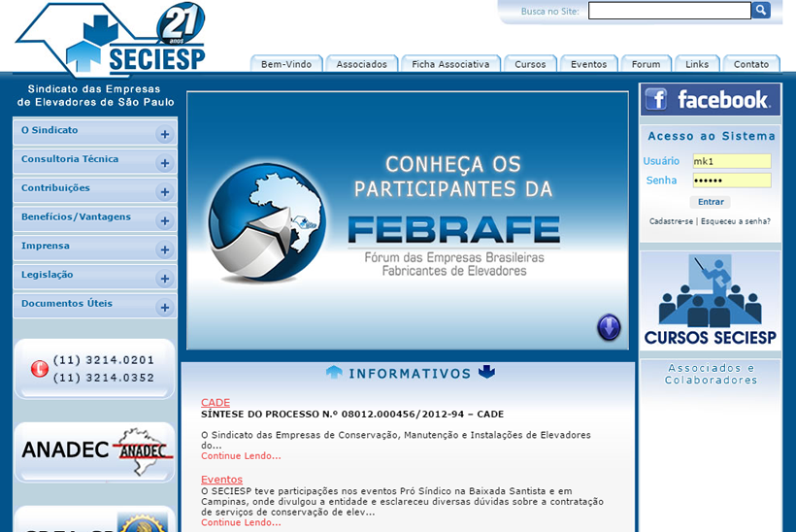
Task: Switch to the Forum tab
Action: click(647, 64)
